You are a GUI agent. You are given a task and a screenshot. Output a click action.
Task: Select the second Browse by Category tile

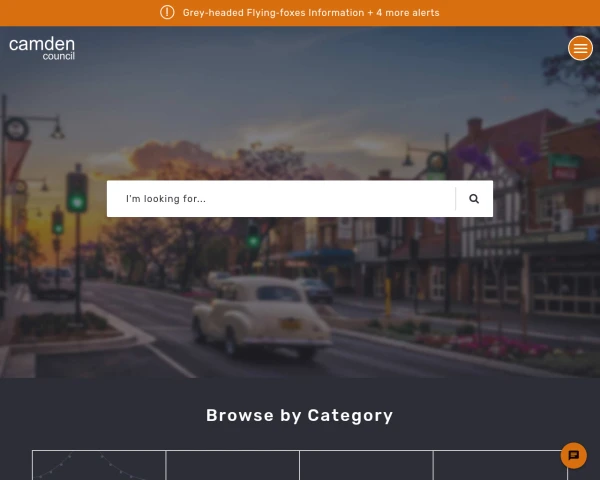coord(233,465)
